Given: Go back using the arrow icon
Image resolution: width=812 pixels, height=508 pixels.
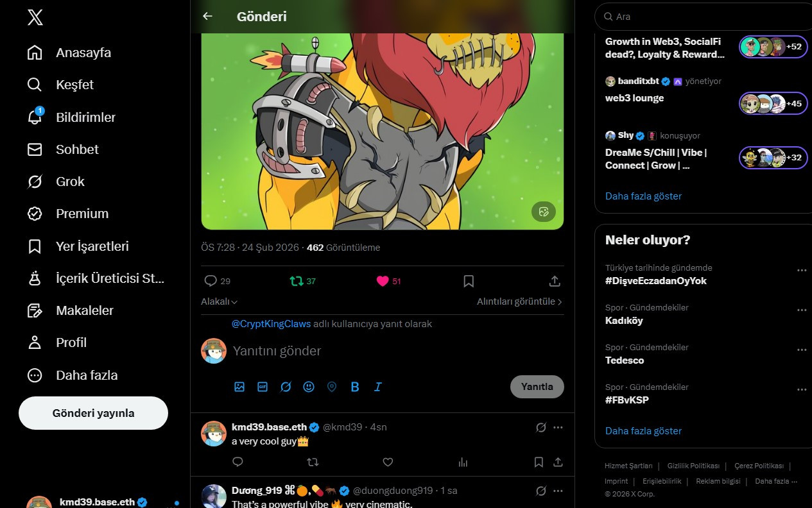Looking at the screenshot, I should (x=207, y=17).
